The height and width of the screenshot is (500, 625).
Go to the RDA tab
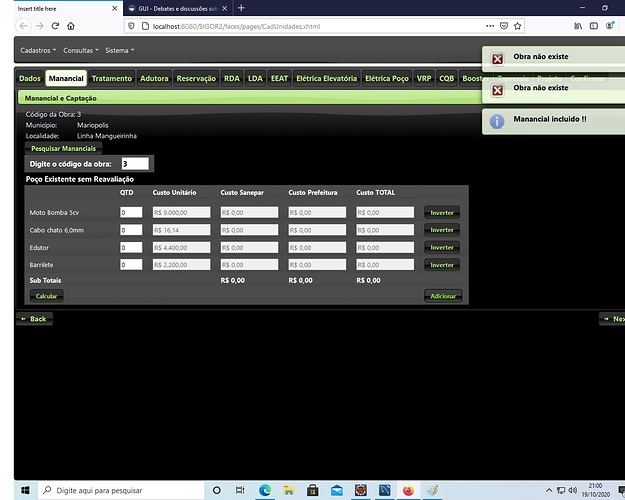pyautogui.click(x=232, y=79)
